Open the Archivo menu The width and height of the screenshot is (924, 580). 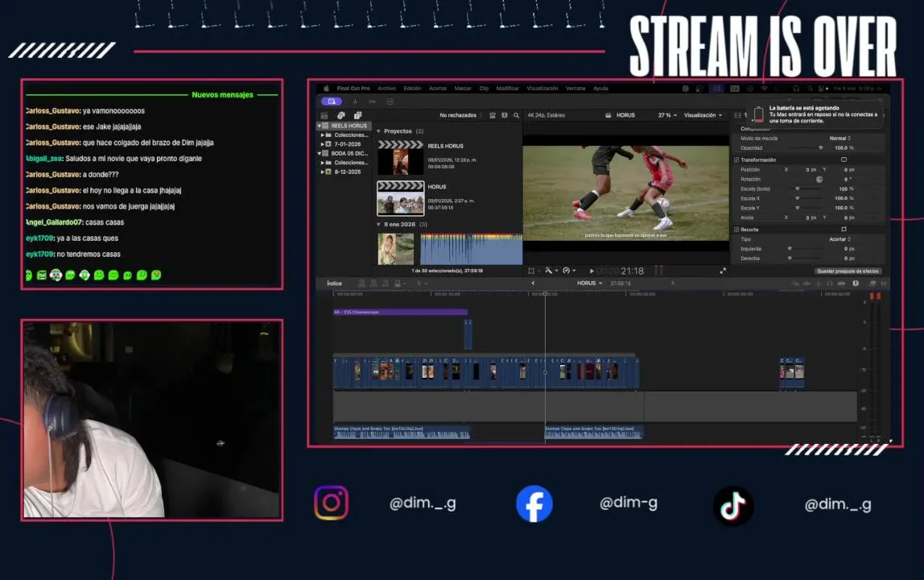click(x=386, y=89)
